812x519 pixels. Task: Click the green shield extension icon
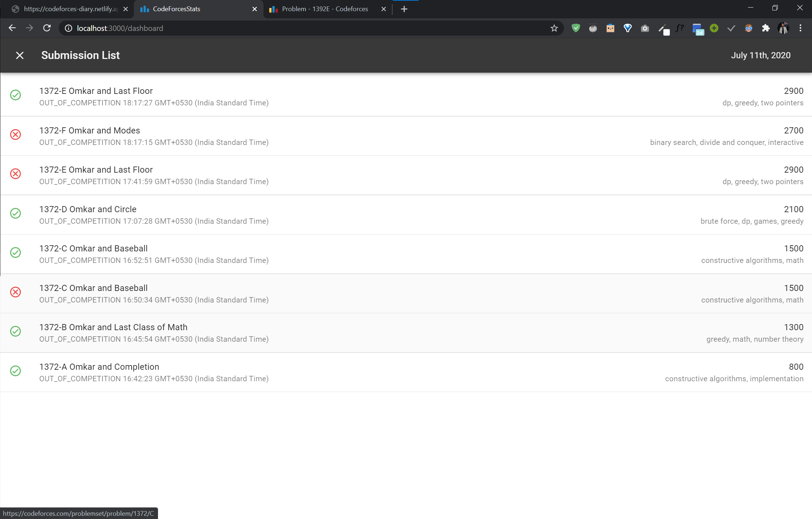tap(576, 28)
